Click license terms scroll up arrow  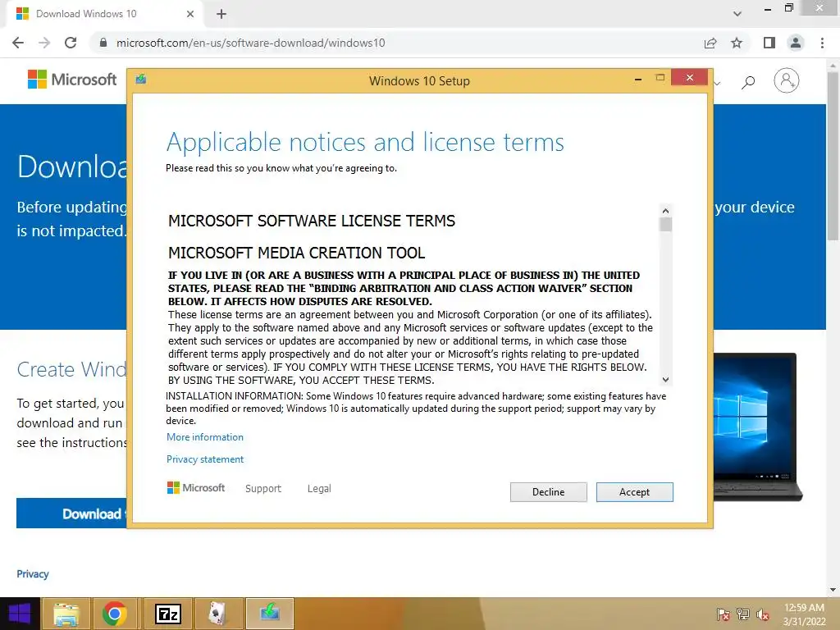tap(665, 211)
